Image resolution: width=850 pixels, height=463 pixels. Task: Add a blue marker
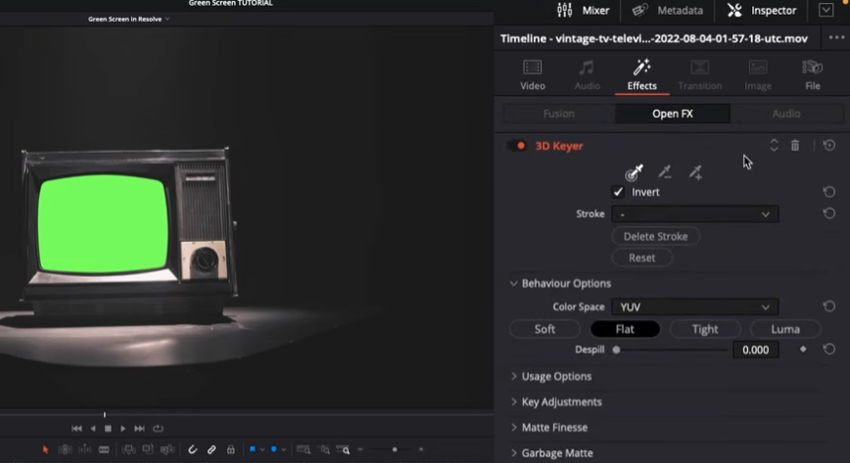coord(274,449)
